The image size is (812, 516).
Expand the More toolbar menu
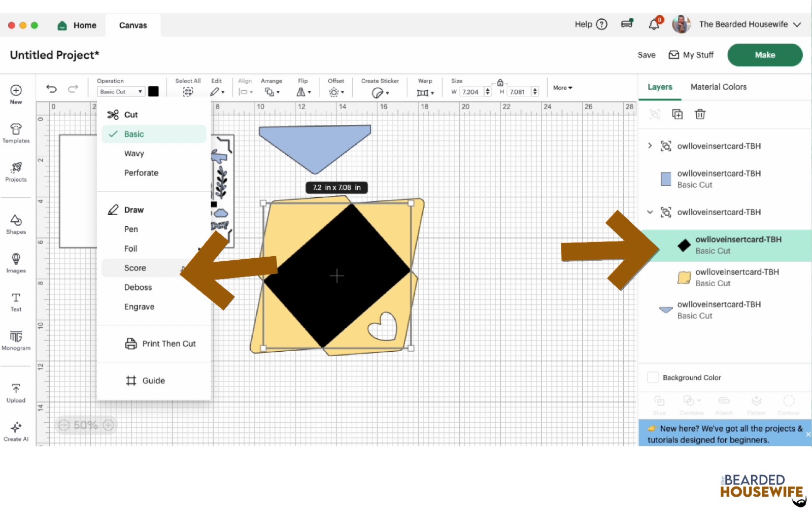point(562,88)
